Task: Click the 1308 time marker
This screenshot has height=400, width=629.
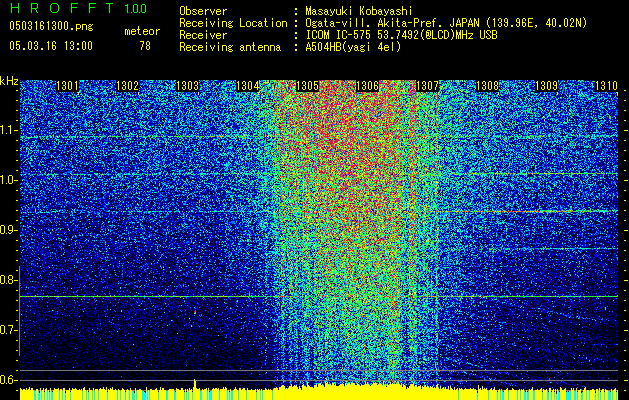Action: [x=487, y=86]
